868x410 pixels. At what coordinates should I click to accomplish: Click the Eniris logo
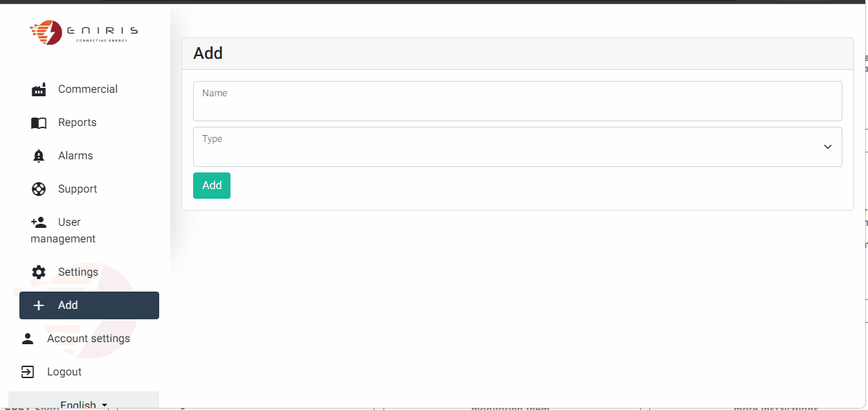[84, 32]
